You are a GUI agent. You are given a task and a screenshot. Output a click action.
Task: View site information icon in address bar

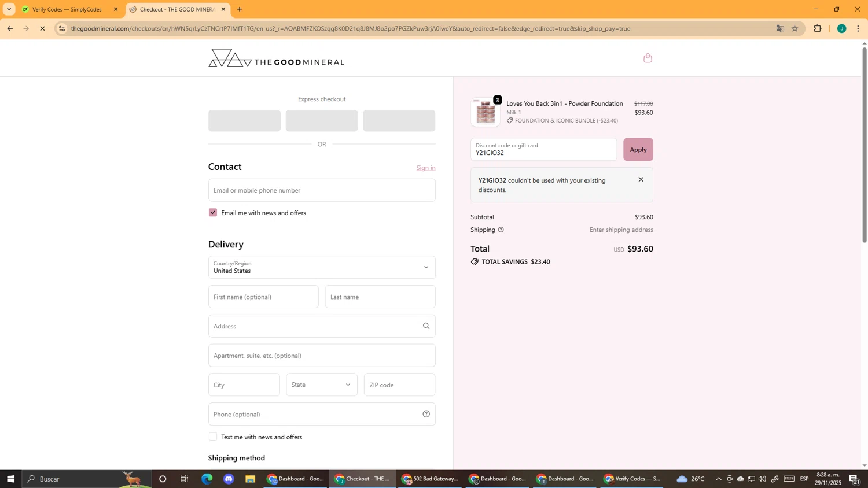[x=62, y=28]
